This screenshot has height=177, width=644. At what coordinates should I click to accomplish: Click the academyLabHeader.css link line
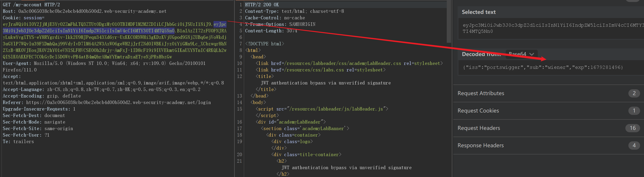pyautogui.click(x=349, y=63)
